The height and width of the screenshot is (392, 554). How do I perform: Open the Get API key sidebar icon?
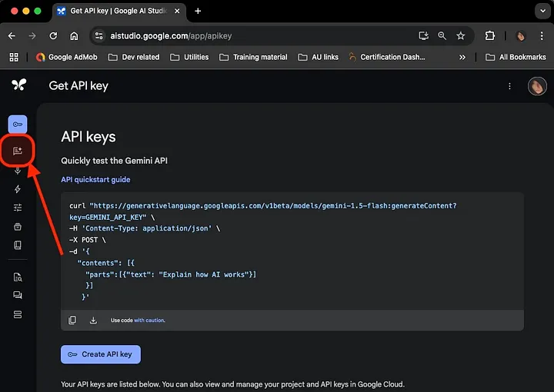(x=18, y=125)
